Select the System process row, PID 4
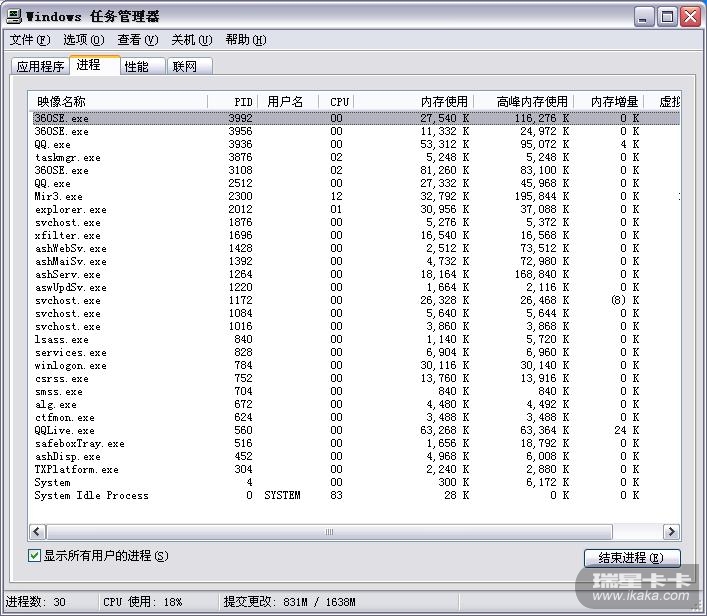Viewport: 707px width, 616px height. 354,483
